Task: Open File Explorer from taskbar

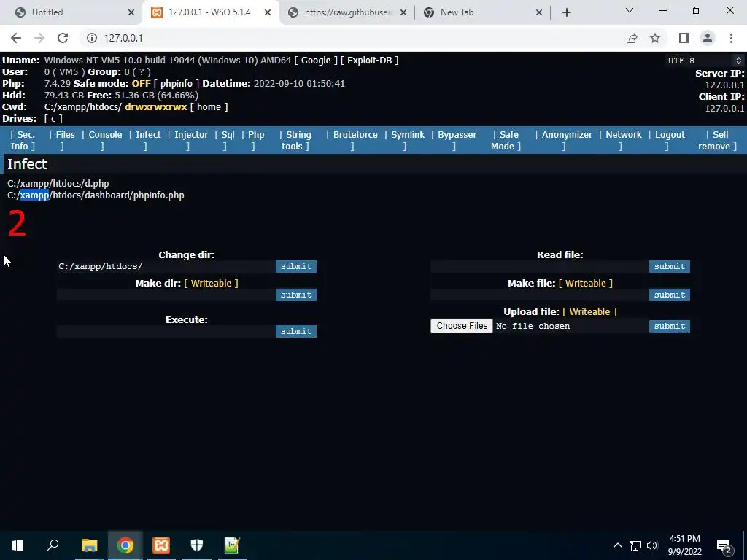Action: [89, 545]
